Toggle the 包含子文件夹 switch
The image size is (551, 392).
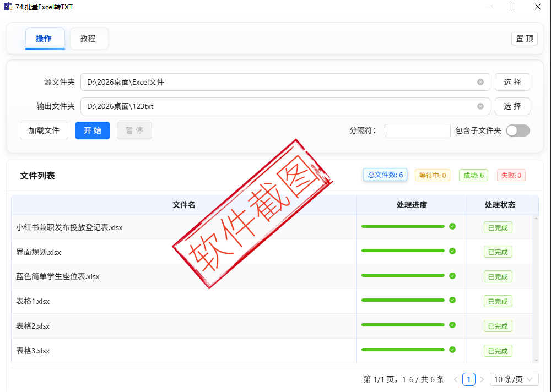[x=517, y=130]
